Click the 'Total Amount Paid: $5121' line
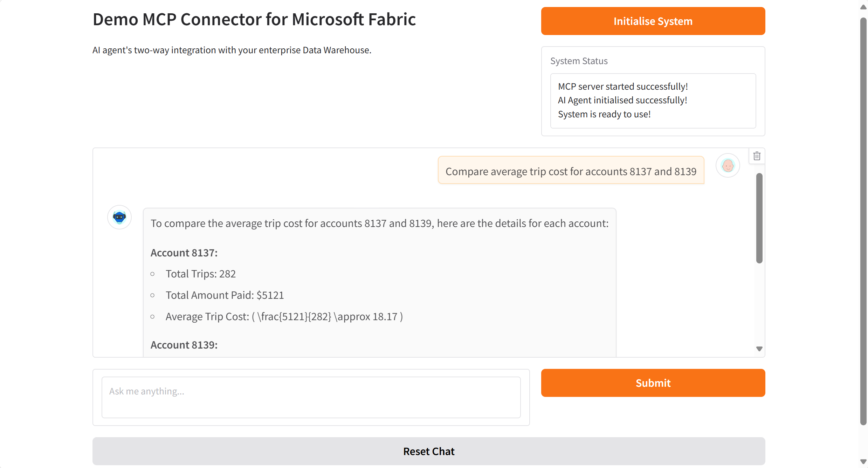The width and height of the screenshot is (868, 468). pos(225,295)
